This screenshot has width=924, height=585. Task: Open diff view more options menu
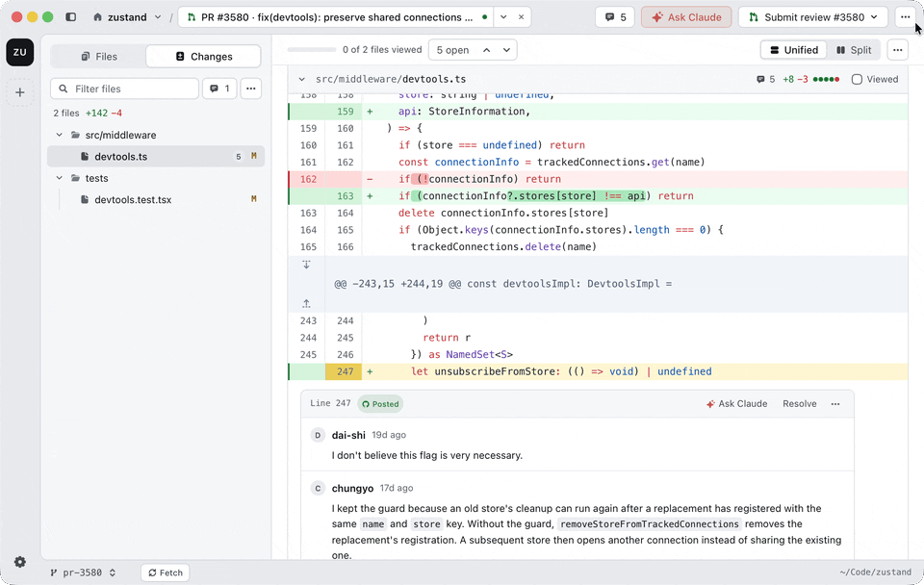897,50
